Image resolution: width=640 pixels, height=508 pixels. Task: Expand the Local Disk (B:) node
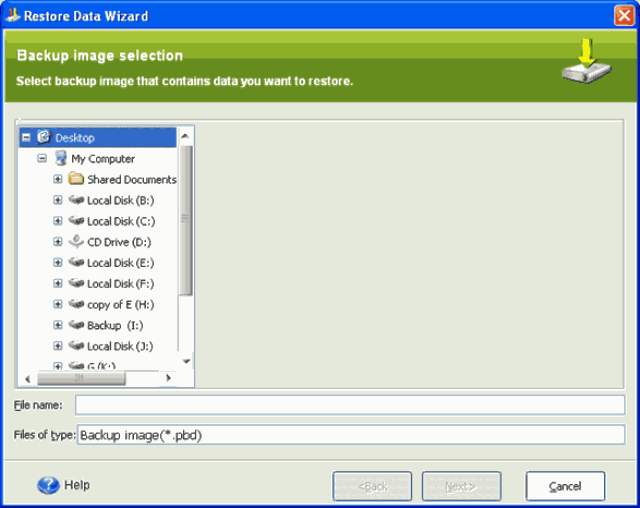58,201
